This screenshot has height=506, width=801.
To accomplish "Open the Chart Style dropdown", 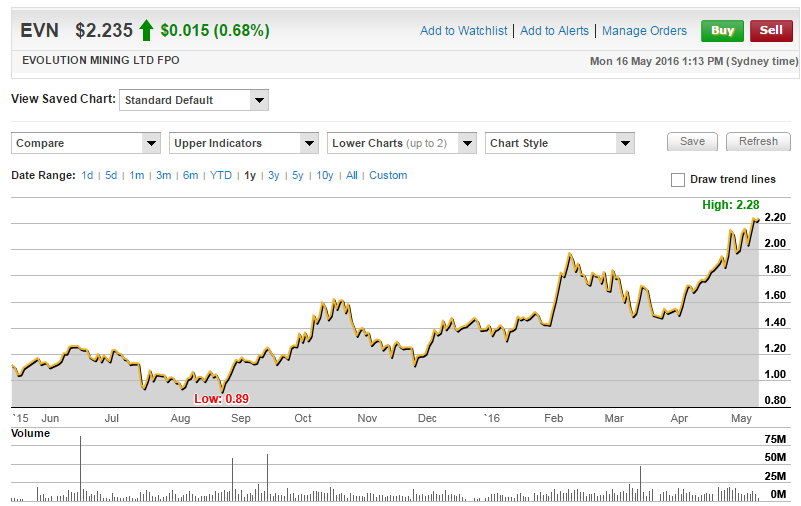I will pyautogui.click(x=559, y=143).
